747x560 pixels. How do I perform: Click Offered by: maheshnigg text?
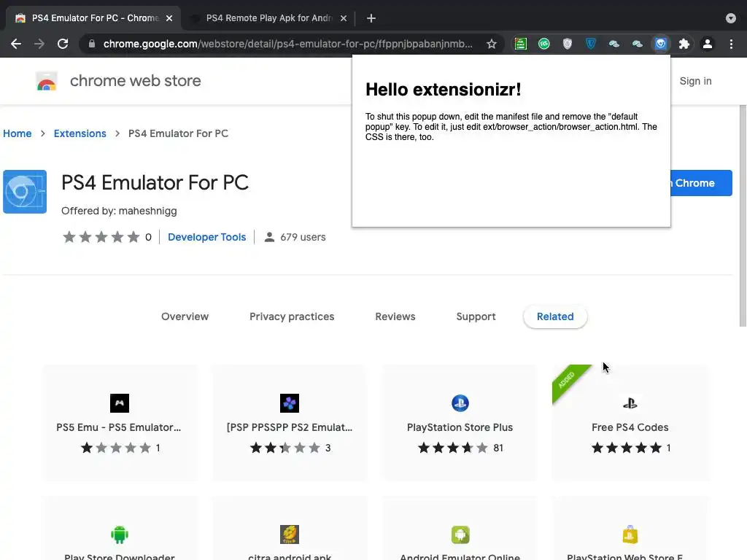(119, 211)
